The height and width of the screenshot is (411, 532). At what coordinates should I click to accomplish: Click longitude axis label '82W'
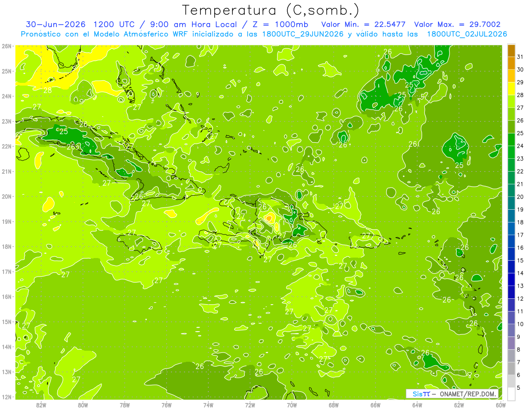coord(41,405)
